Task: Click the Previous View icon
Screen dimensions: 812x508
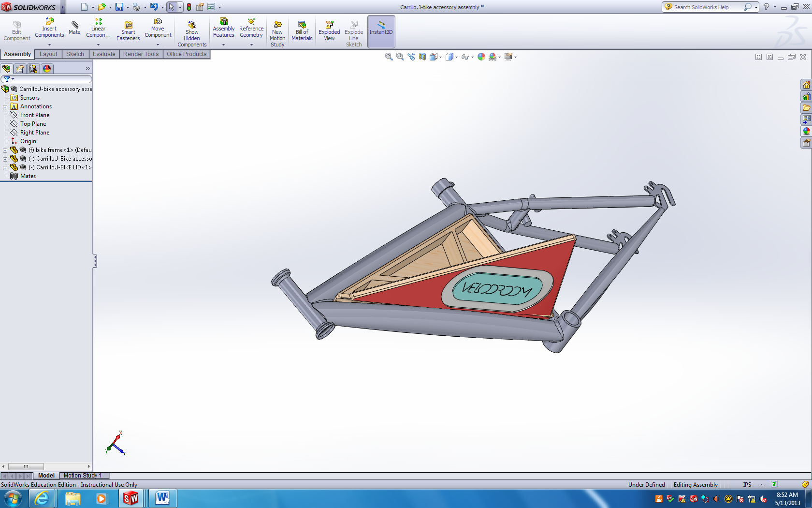Action: pos(411,57)
